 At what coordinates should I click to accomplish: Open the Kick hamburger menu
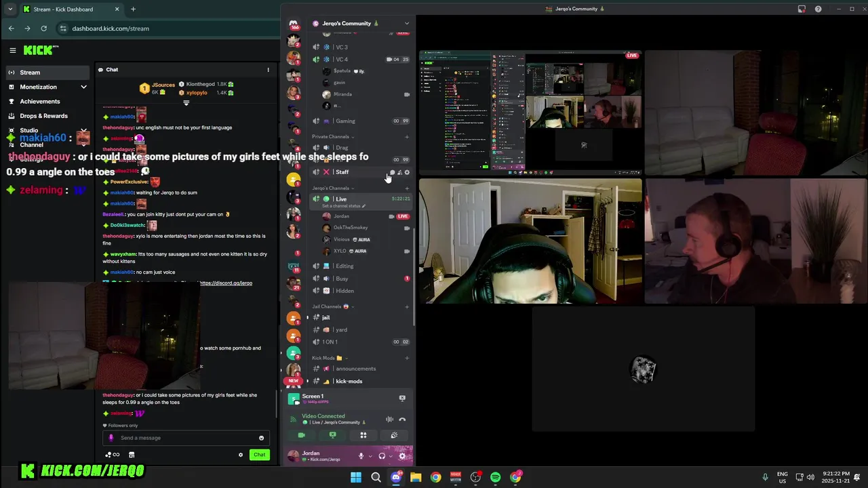tap(12, 50)
